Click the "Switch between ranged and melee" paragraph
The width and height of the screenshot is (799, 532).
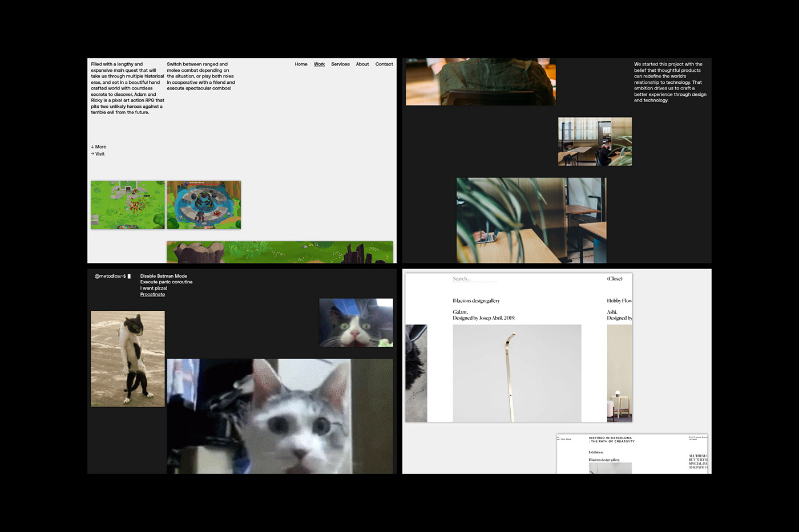(201, 76)
